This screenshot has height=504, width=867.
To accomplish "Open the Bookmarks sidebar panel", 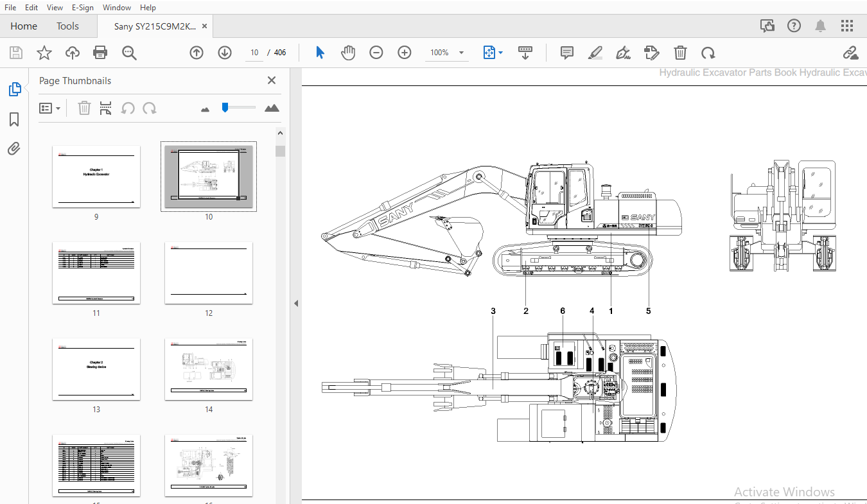I will 14,119.
